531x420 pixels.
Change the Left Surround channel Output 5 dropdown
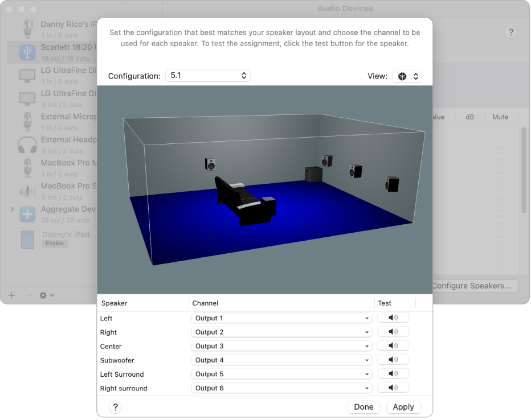tap(281, 373)
